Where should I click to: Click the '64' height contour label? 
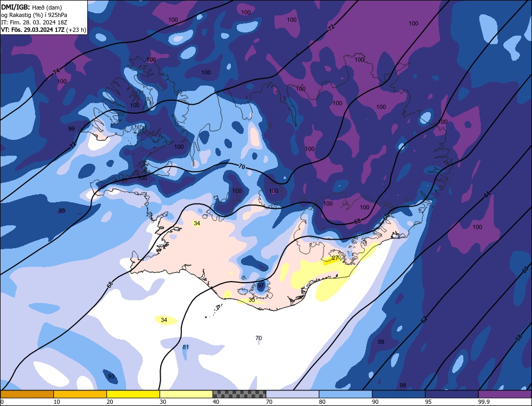pos(487,194)
